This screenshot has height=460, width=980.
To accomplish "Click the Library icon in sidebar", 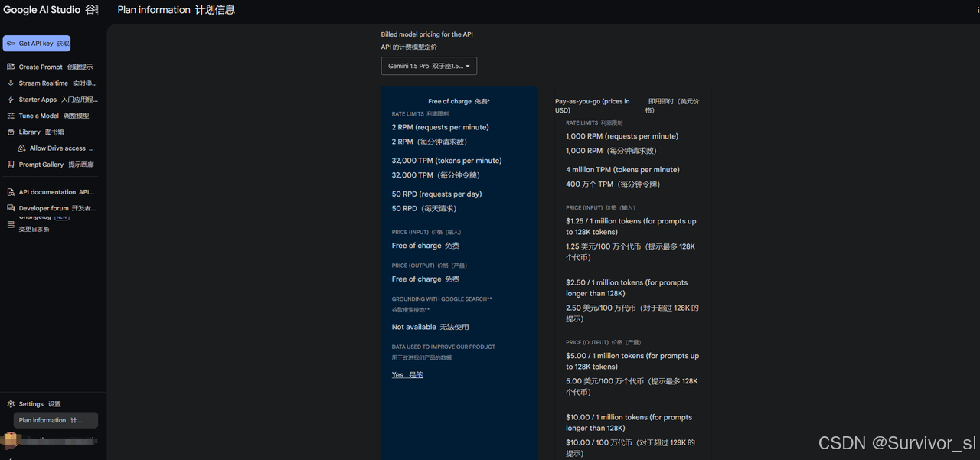I will 11,132.
